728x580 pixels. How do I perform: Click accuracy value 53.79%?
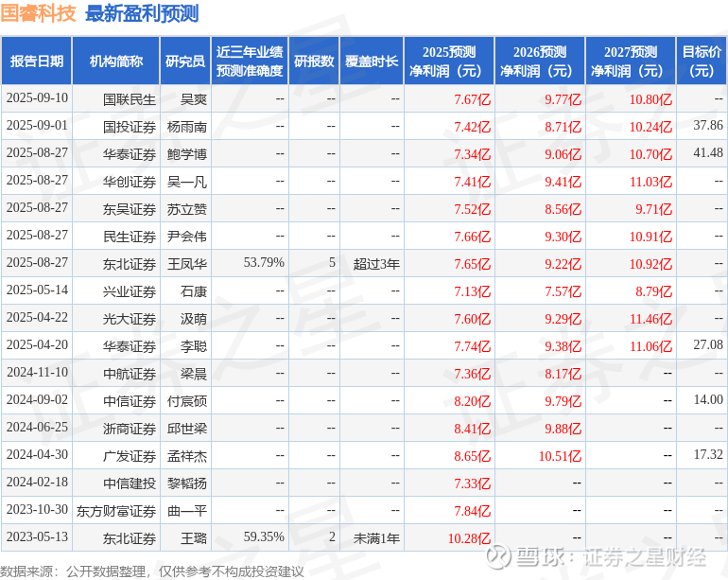click(264, 263)
